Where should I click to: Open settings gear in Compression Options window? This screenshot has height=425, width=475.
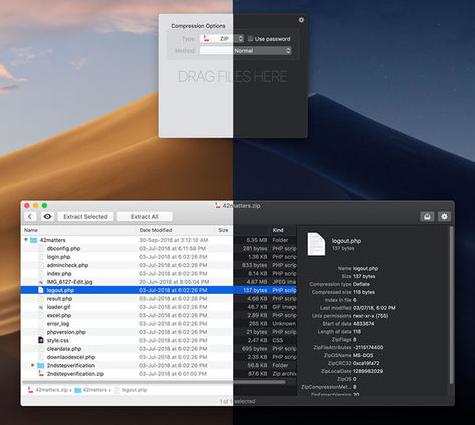(x=301, y=20)
